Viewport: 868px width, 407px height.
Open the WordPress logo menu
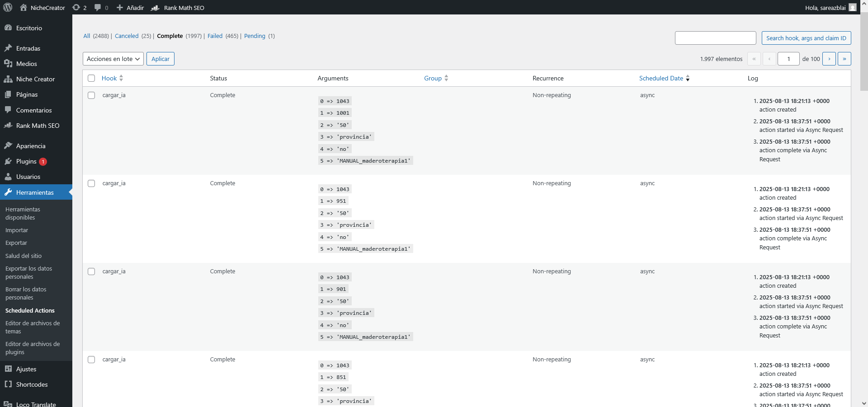click(8, 7)
